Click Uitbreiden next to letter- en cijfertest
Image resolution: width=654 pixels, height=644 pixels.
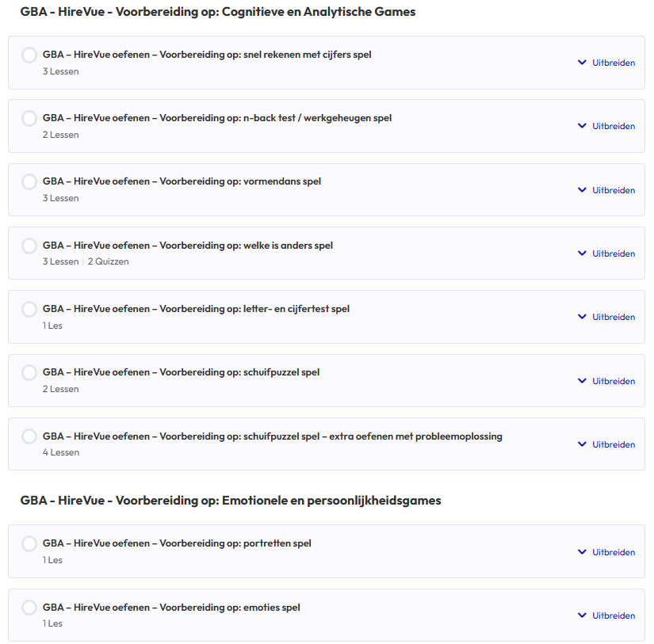coord(606,317)
